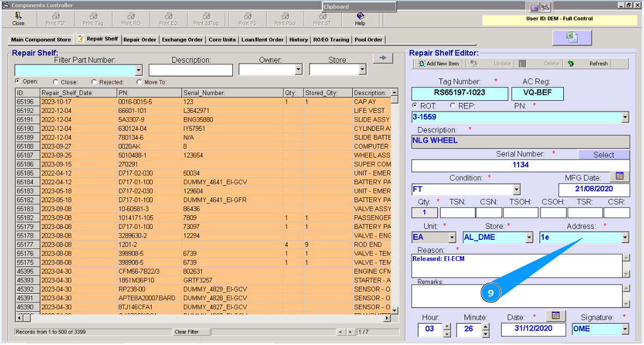Expand the Filter Part Number dropdown
644x345 pixels.
pos(139,70)
